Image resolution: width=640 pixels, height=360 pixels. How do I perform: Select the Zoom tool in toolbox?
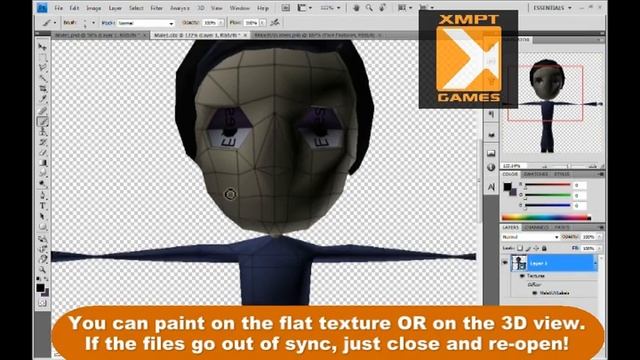pos(42,270)
